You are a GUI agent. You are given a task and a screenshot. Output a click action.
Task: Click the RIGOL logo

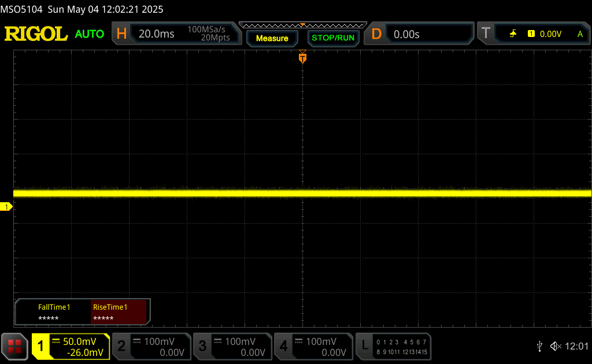(x=36, y=34)
